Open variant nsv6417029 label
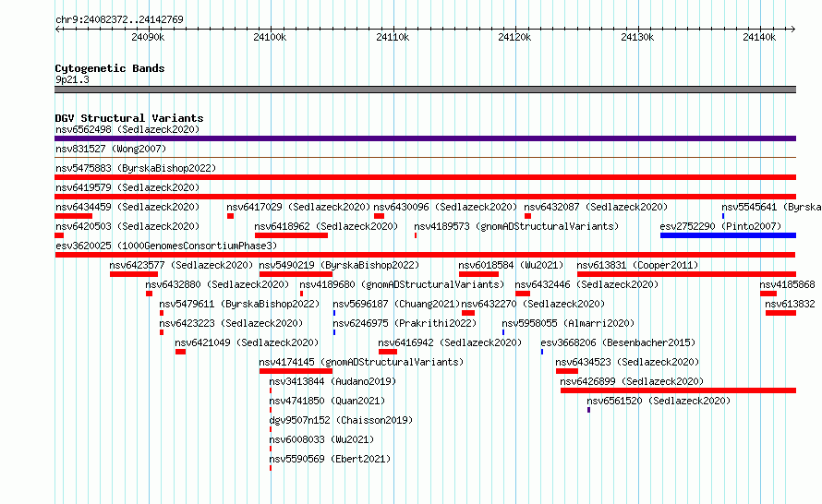Viewport: 822px width, 504px height. pos(298,207)
